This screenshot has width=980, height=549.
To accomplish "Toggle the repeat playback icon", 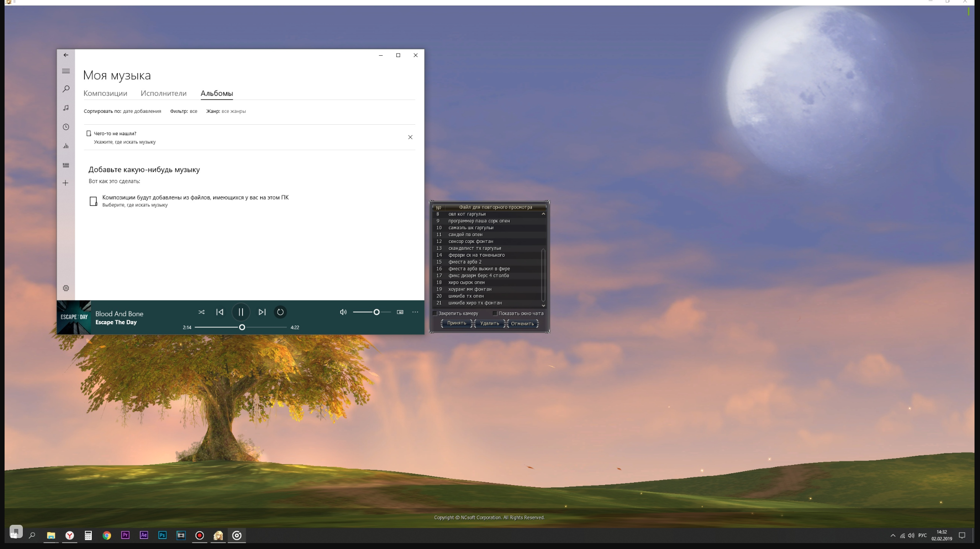I will coord(280,312).
